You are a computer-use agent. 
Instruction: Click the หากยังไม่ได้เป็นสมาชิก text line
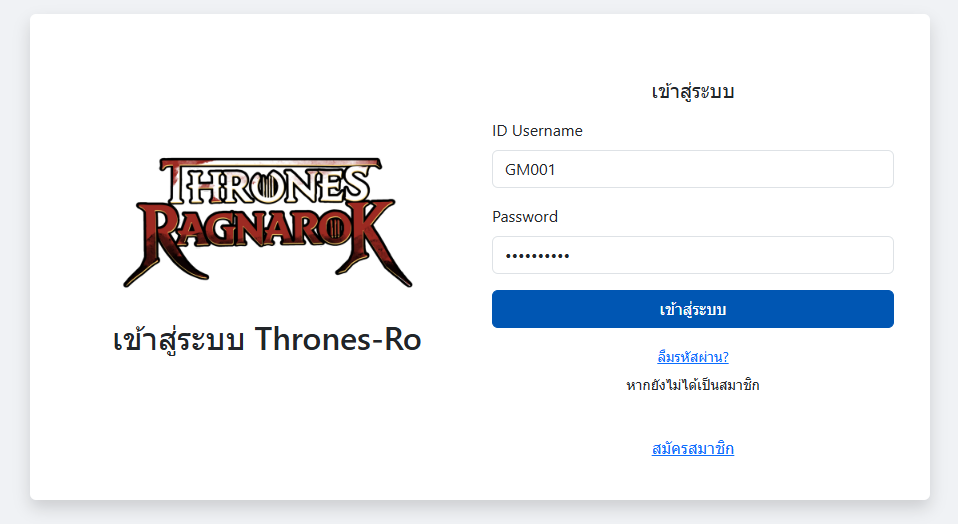click(x=692, y=385)
